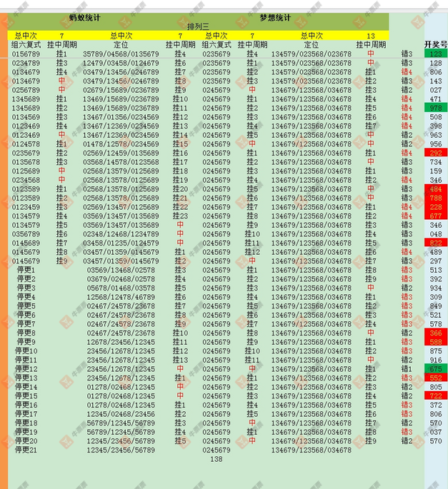Select the cell 挂20

pos(180,189)
